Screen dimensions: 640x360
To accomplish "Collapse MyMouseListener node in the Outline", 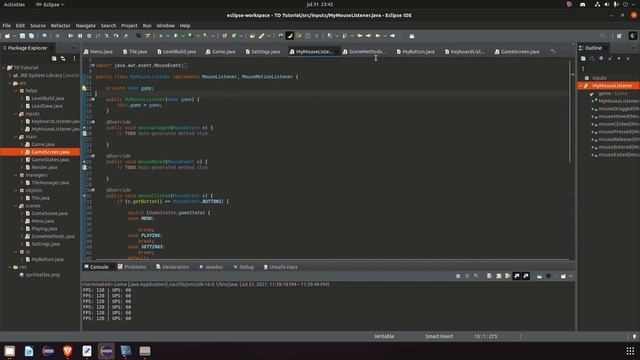I will [580, 86].
